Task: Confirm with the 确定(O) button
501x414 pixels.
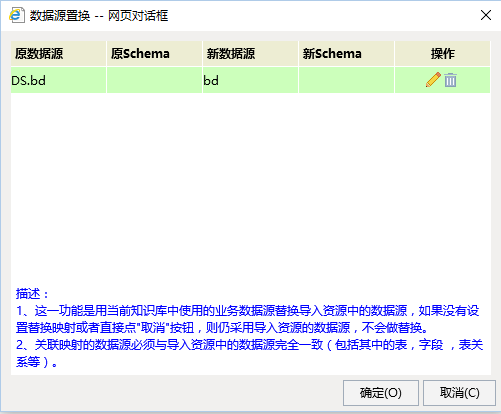Action: coord(381,393)
